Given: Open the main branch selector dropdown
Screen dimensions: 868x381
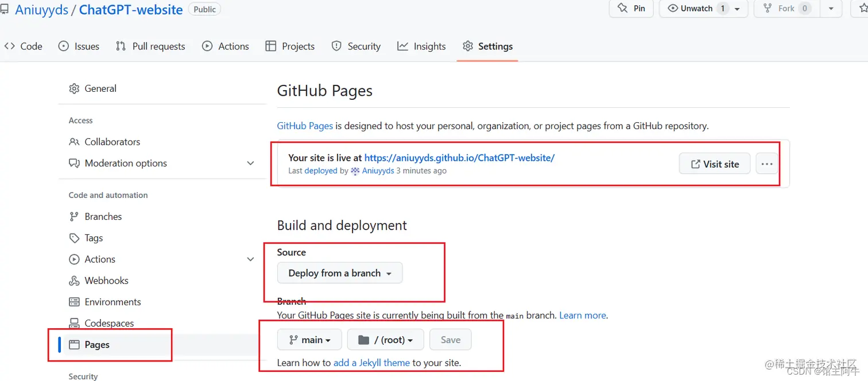Looking at the screenshot, I should point(309,340).
